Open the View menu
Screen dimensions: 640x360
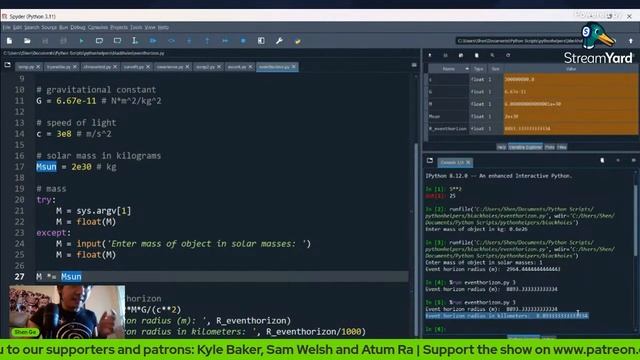pos(150,27)
